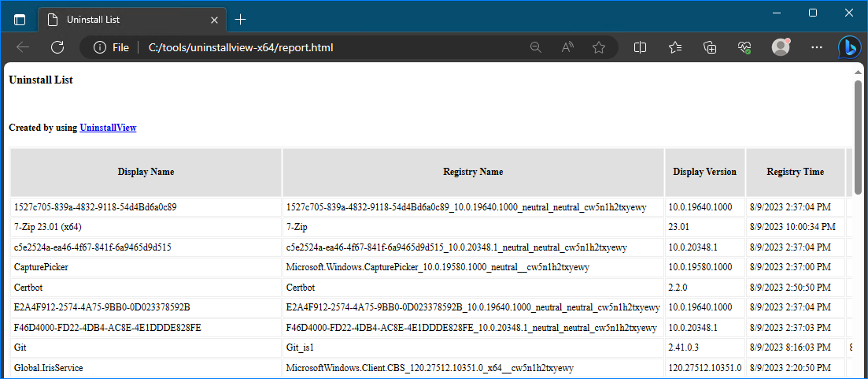The height and width of the screenshot is (379, 868).
Task: Click the Git_is1 registry name
Action: click(x=473, y=347)
